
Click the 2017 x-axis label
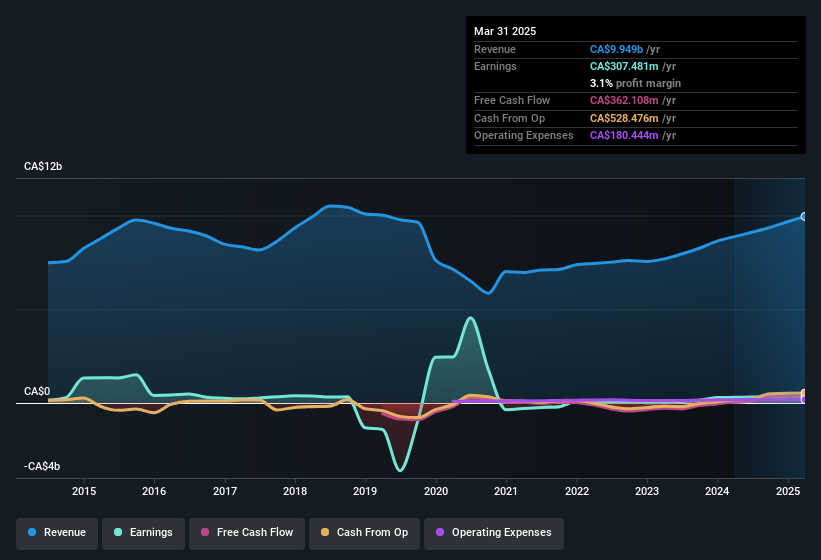click(225, 491)
